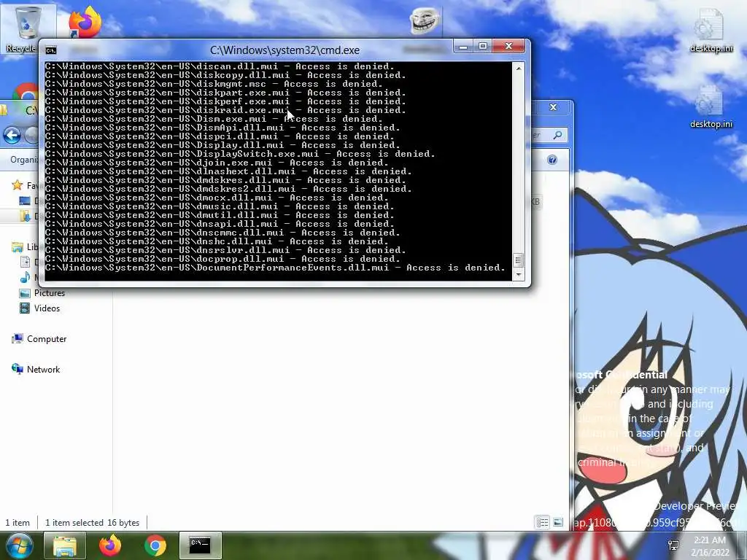Select Favorites star in navigation pane
Image resolution: width=747 pixels, height=560 pixels.
[x=18, y=184]
